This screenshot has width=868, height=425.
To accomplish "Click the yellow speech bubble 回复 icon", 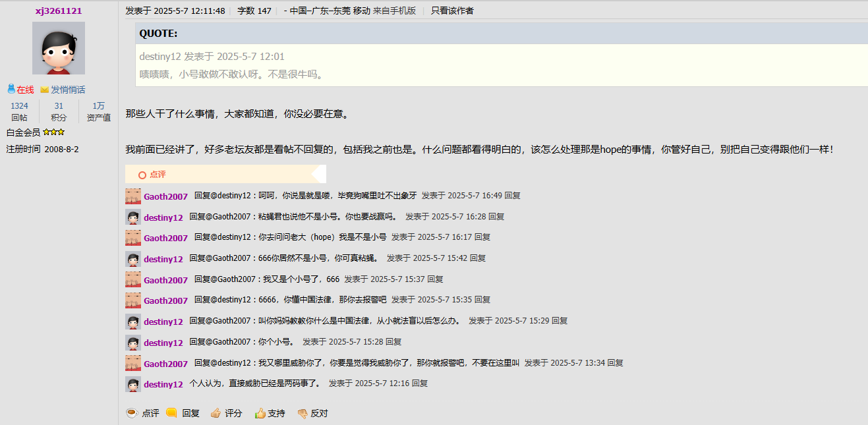I will click(171, 413).
